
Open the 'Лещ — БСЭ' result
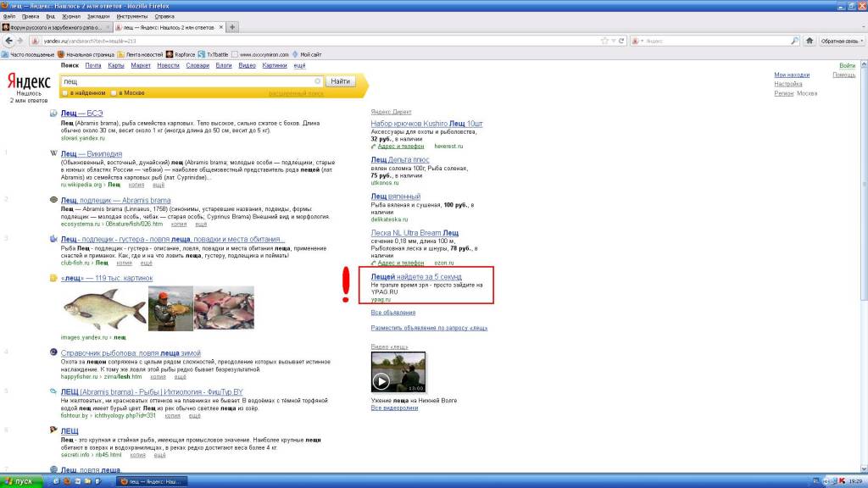82,114
